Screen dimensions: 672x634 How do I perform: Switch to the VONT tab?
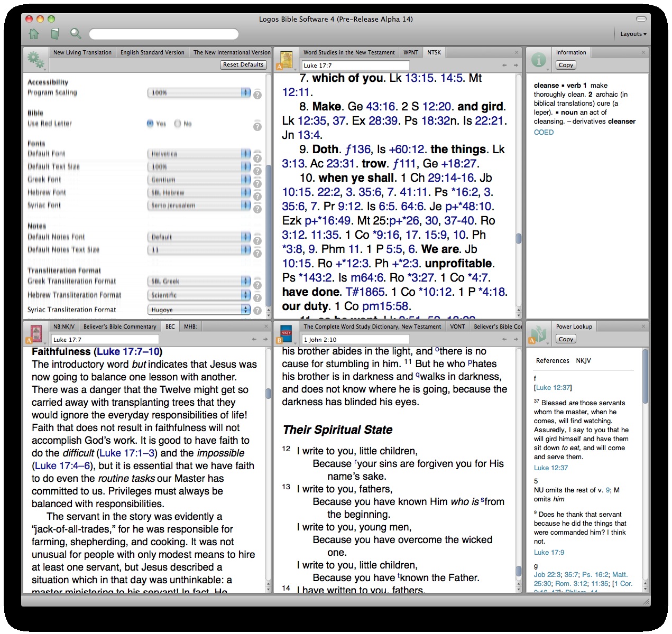[457, 327]
